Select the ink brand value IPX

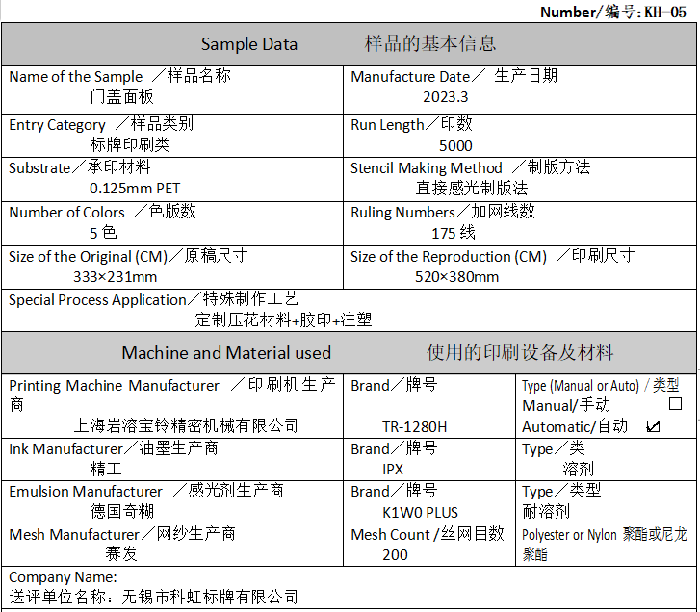pos(393,470)
